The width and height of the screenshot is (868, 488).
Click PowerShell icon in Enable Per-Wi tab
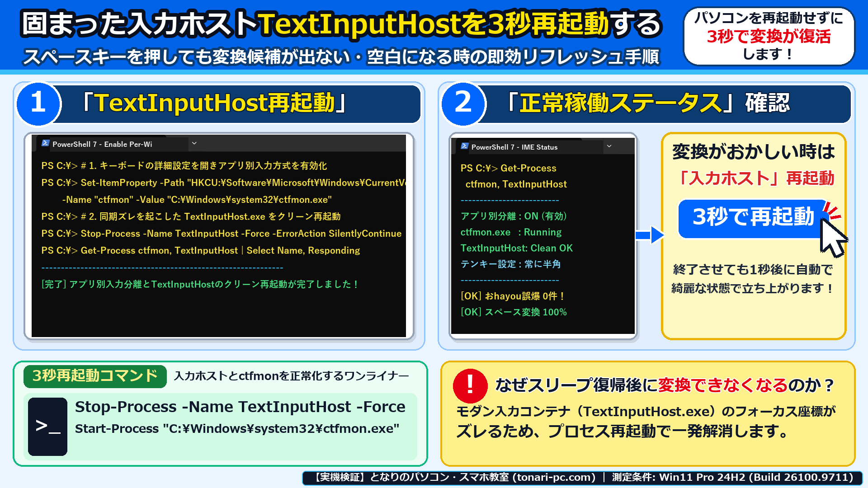(45, 143)
